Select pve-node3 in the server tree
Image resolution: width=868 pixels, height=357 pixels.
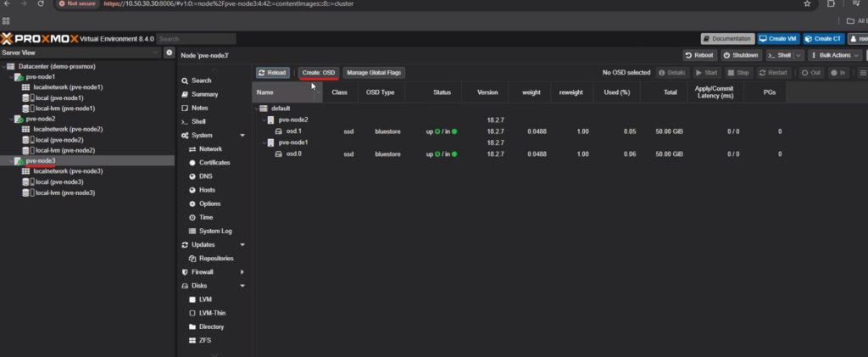pyautogui.click(x=41, y=161)
